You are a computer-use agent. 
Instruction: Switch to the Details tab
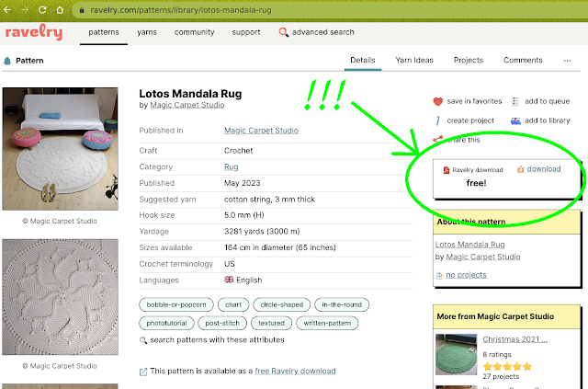[x=363, y=60]
